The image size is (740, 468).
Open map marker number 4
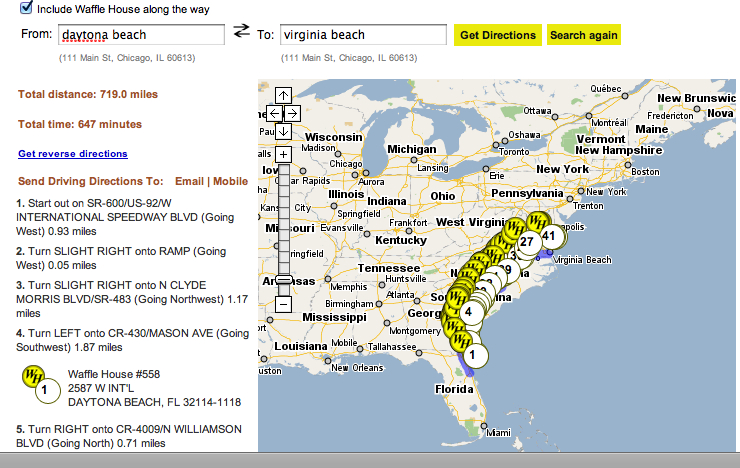click(x=468, y=311)
